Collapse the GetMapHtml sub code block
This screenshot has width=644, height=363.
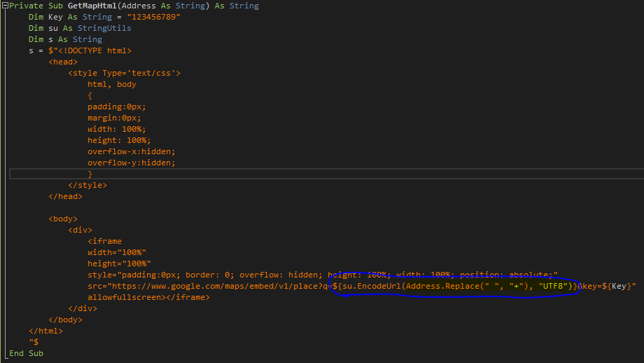5,6
